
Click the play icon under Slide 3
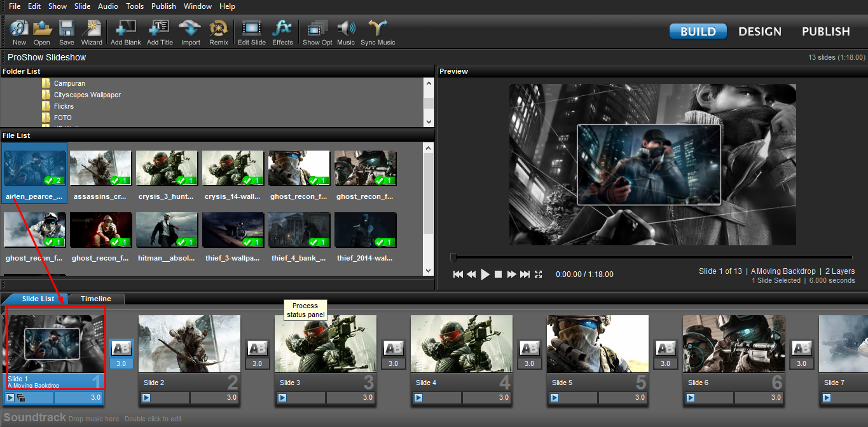pyautogui.click(x=282, y=398)
